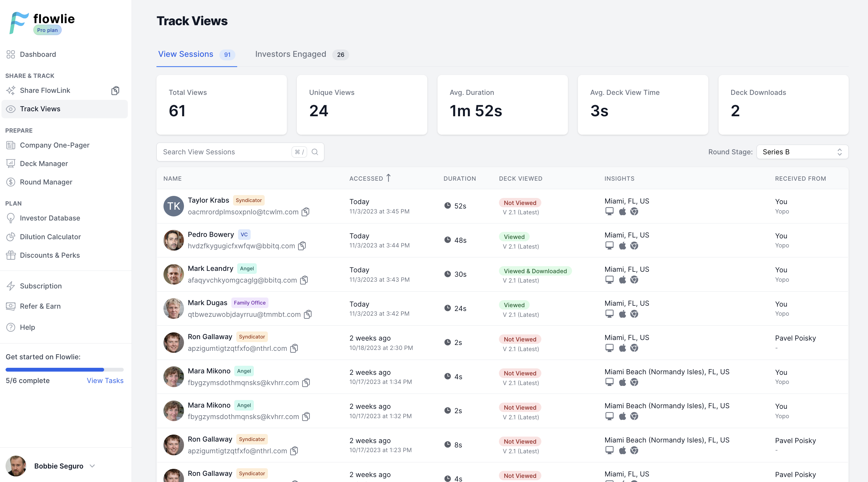Click Mark Leandry's profile photo
The image size is (868, 482).
pyautogui.click(x=173, y=274)
